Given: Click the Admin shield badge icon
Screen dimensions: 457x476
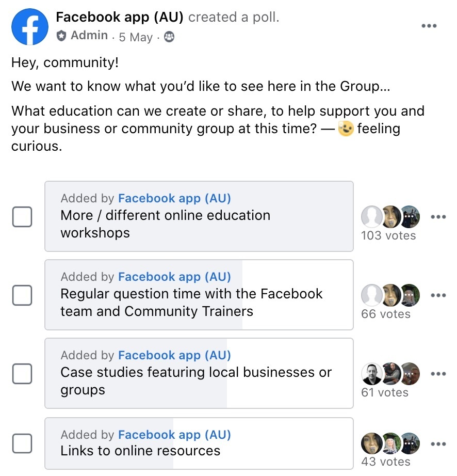Looking at the screenshot, I should [61, 36].
